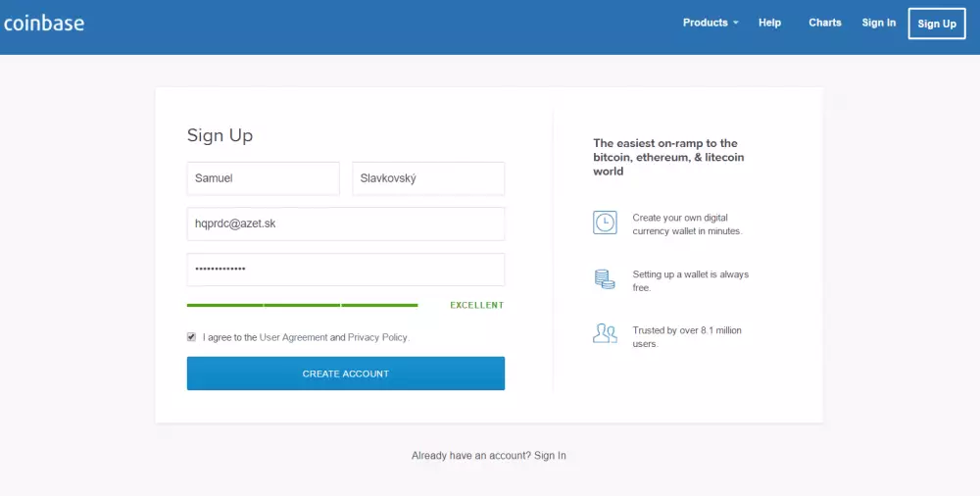This screenshot has height=496, width=980.
Task: Click the "easiest on-ramp" headline text
Action: click(668, 157)
